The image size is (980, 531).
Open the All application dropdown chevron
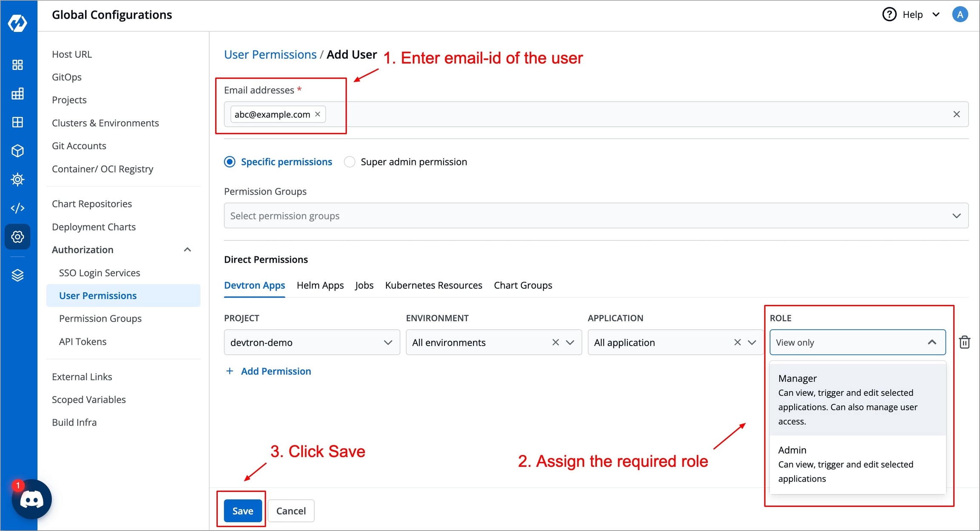click(x=752, y=342)
